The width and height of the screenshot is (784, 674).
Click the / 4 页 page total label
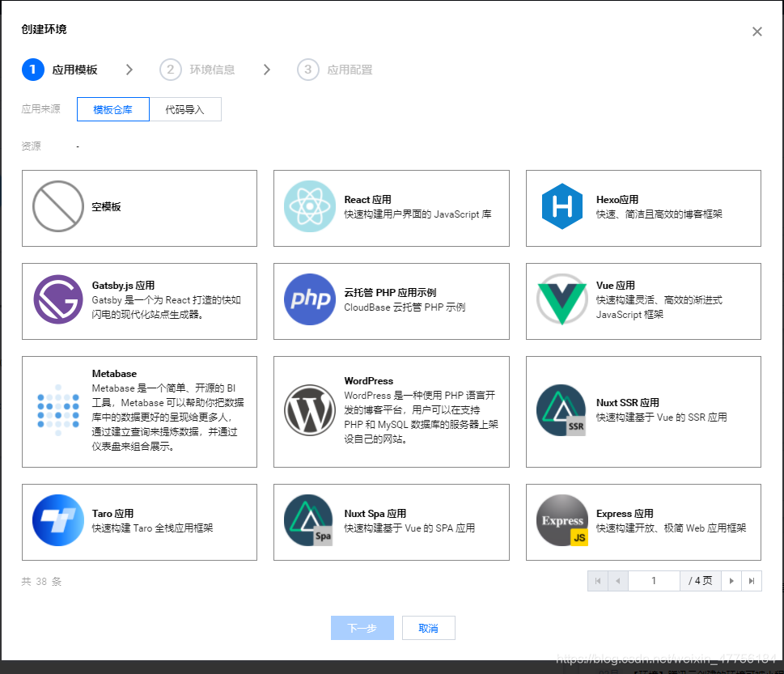point(700,580)
